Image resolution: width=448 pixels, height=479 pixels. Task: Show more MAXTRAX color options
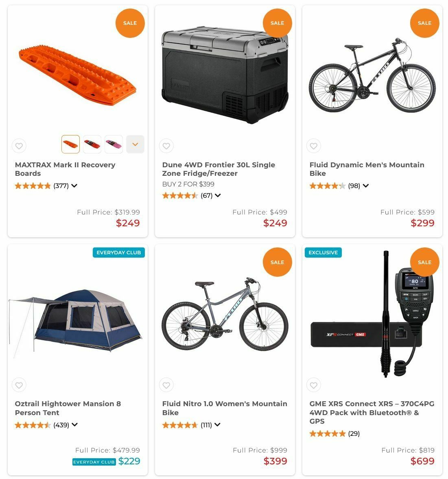[x=135, y=144]
